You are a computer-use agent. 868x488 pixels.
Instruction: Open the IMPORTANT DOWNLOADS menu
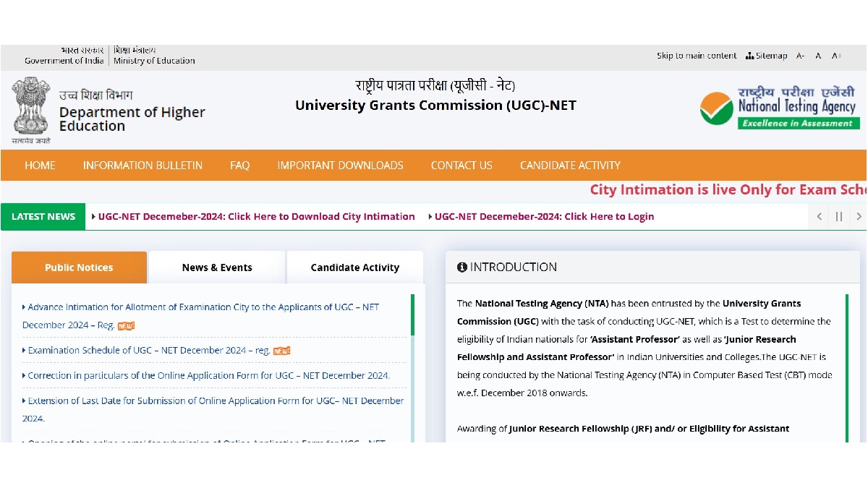[340, 166]
